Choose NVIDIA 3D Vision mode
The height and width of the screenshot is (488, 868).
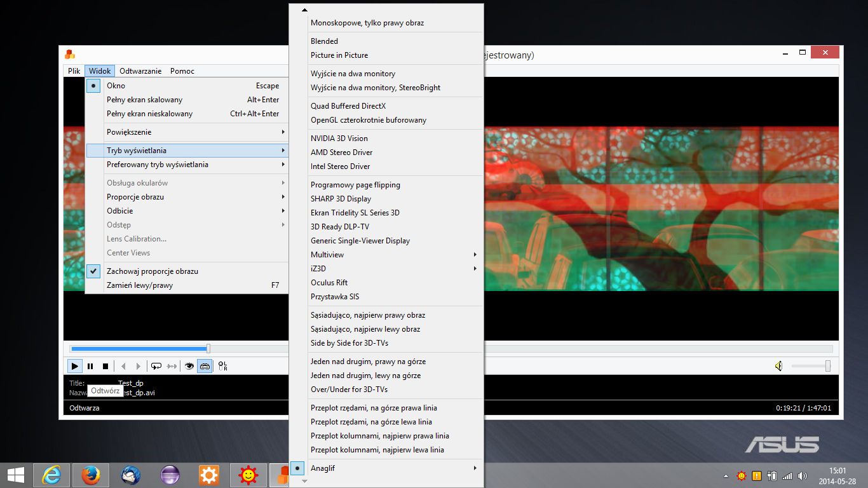(386, 139)
